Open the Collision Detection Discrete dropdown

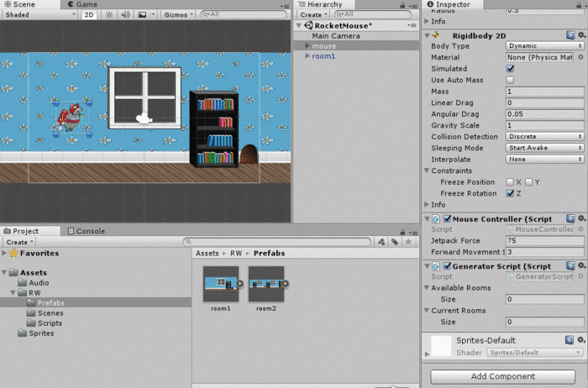pos(545,136)
